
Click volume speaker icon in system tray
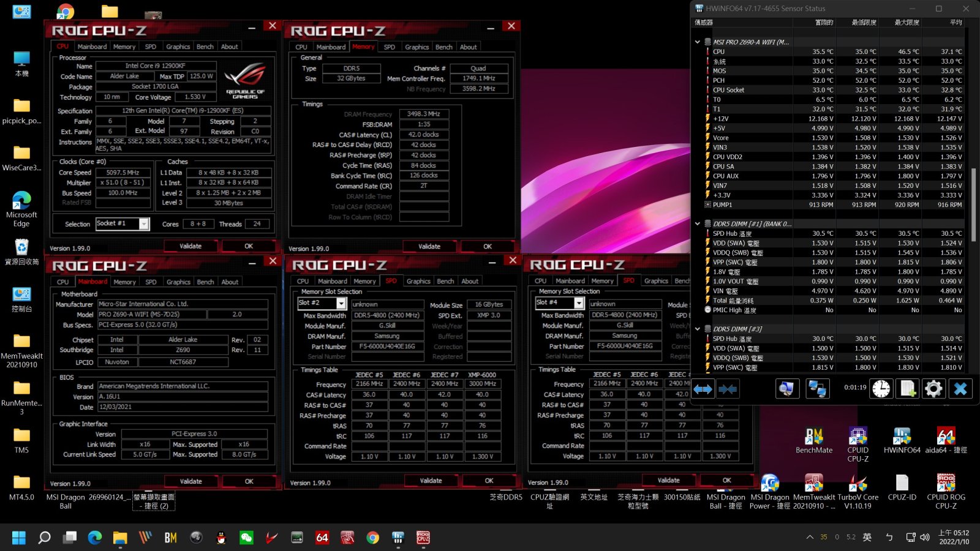point(925,537)
